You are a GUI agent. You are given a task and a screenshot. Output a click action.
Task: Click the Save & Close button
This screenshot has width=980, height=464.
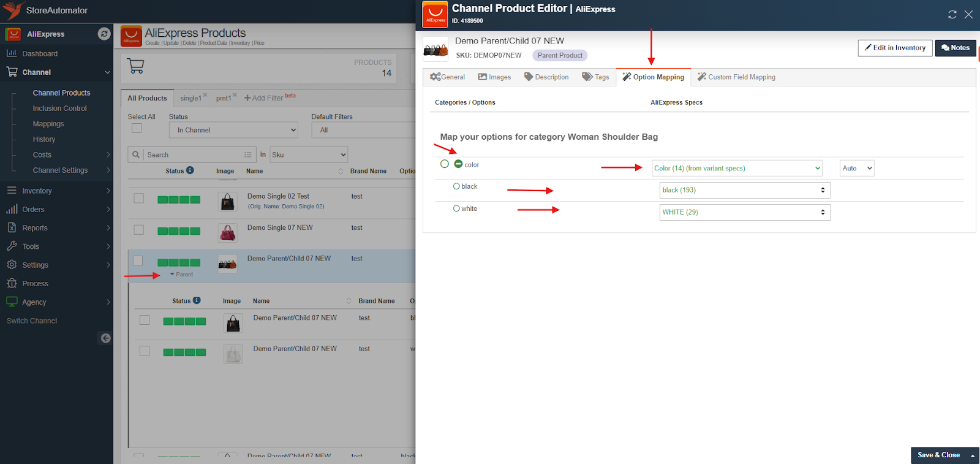[939, 455]
